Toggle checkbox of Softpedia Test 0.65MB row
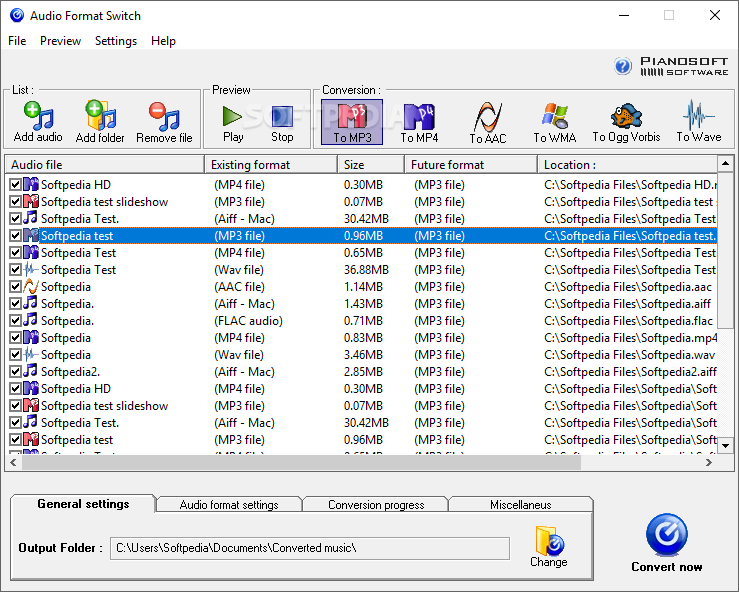The height and width of the screenshot is (592, 739). [15, 252]
